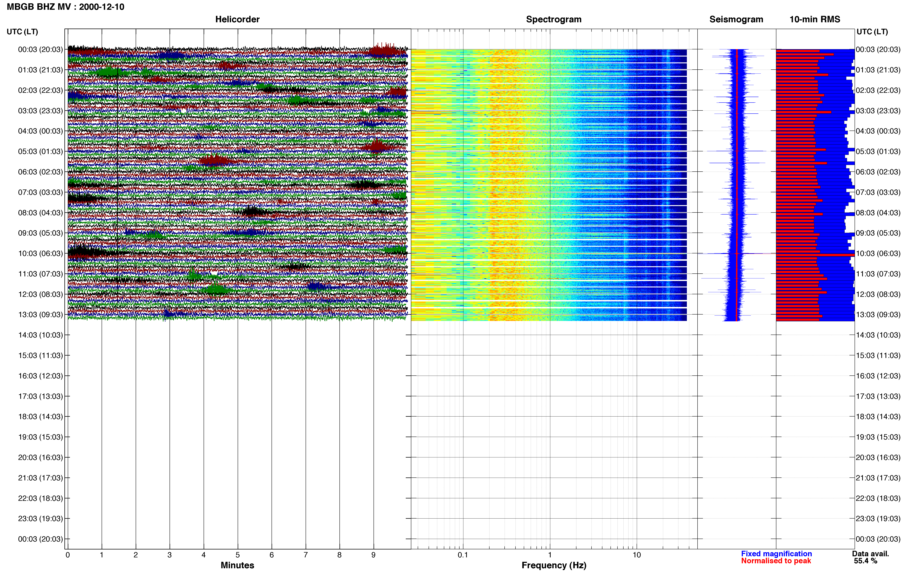Click 10:03 (06:03) on the Helicorder time axis

tap(41, 253)
